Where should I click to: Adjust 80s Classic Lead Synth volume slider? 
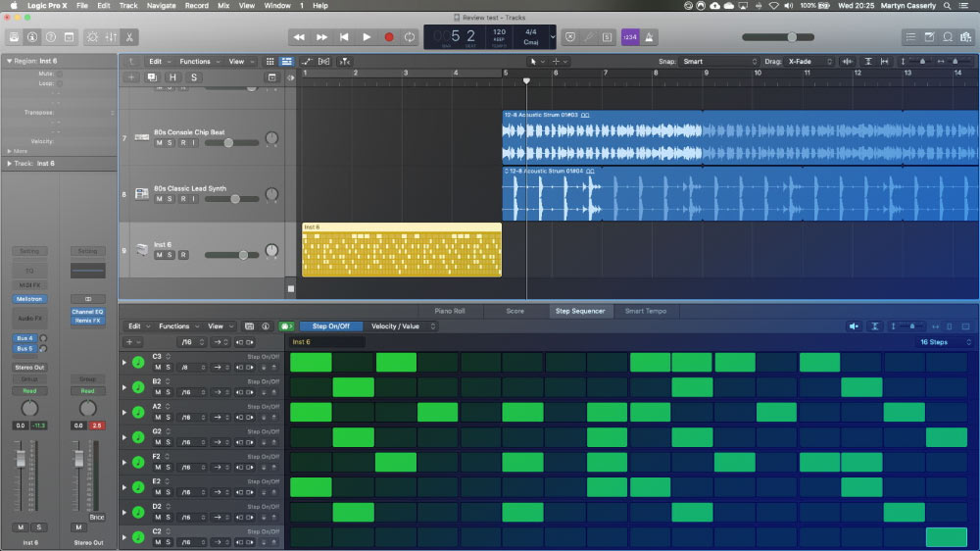(x=232, y=199)
